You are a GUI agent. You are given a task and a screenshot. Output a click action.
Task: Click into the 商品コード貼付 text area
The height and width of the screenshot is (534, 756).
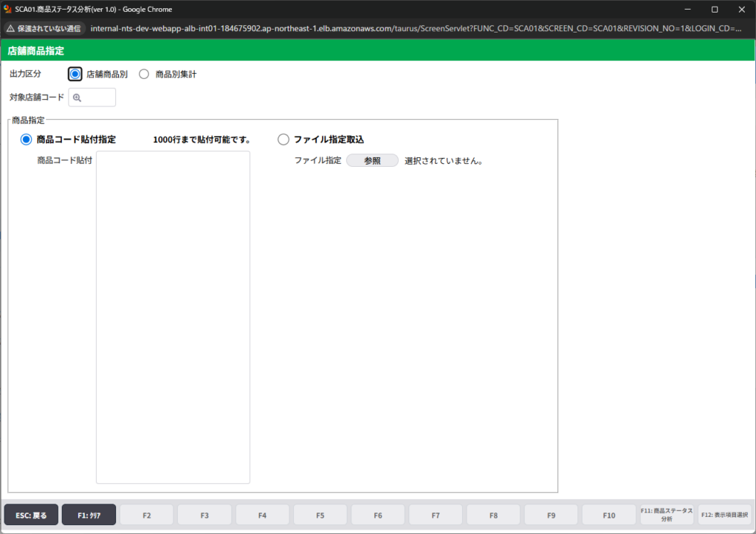[x=173, y=317]
